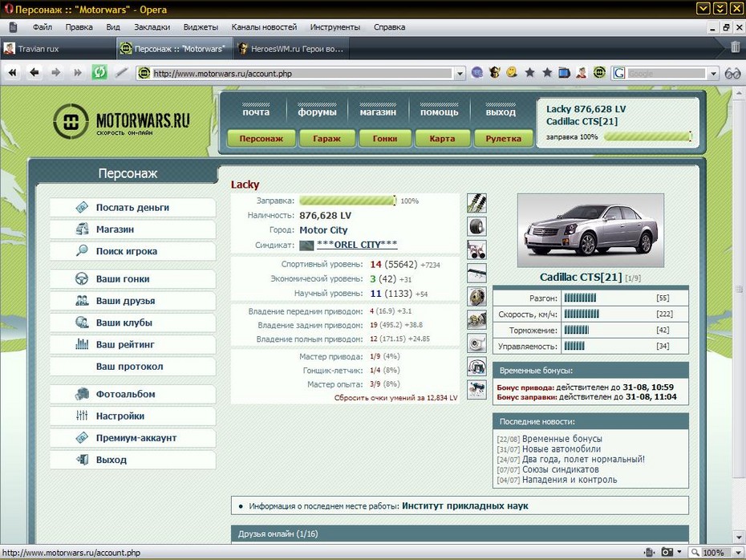Open Настройки in sidebar
Viewport: 746px width, 560px height.
click(x=132, y=416)
